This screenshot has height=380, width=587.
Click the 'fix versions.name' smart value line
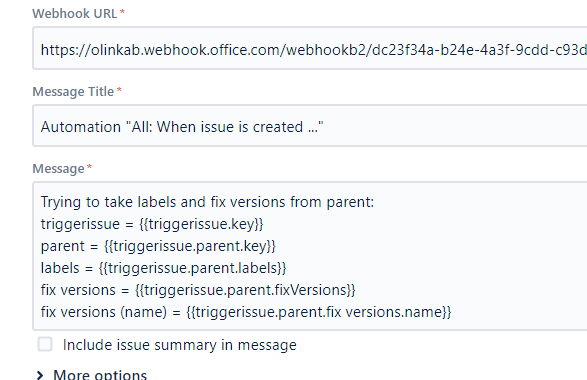[319, 312]
